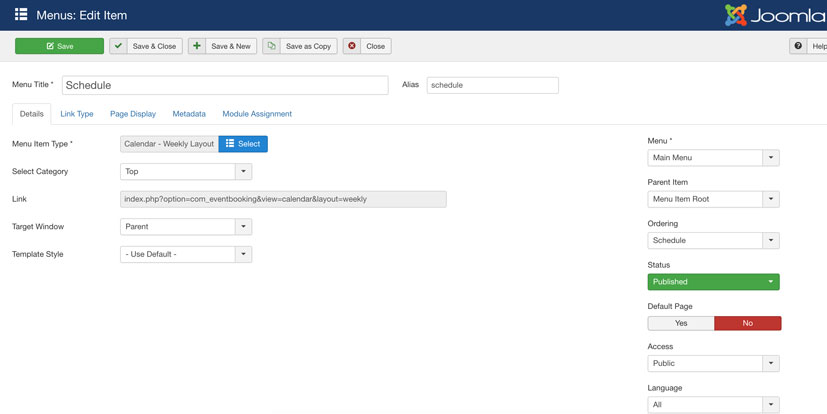Set Default Page to No

747,323
